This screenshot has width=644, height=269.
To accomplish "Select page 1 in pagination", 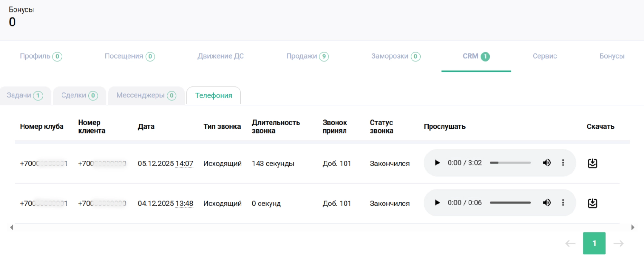I will (x=594, y=243).
